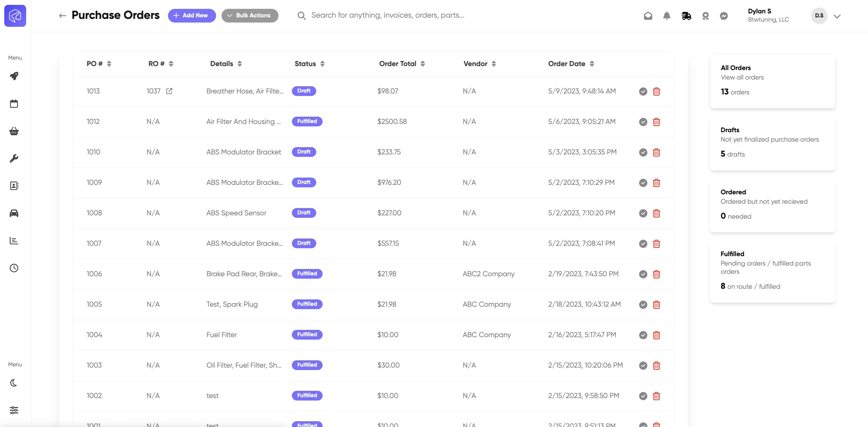Open the notifications bell icon
Viewport: 868px width, 427px height.
tap(667, 16)
